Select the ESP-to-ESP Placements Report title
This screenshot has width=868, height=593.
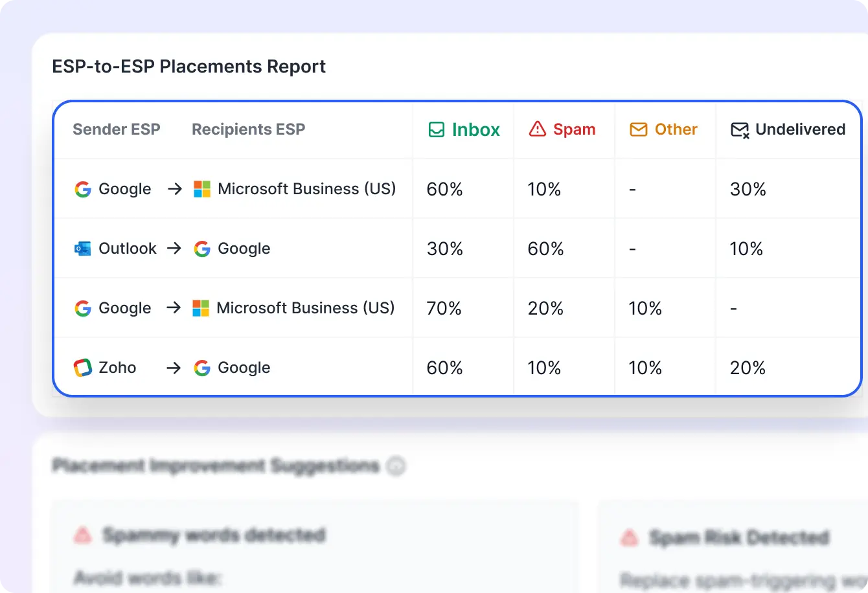pos(189,66)
